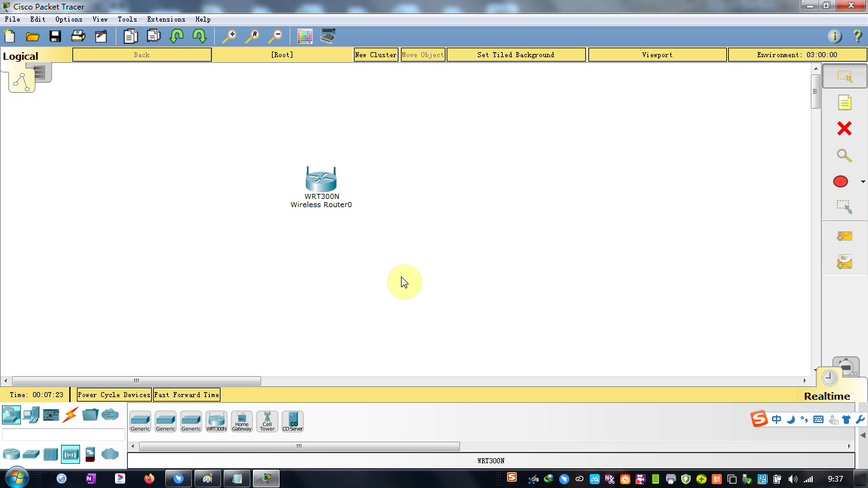
Task: Choose the Hubs subcategory
Action: tap(51, 454)
